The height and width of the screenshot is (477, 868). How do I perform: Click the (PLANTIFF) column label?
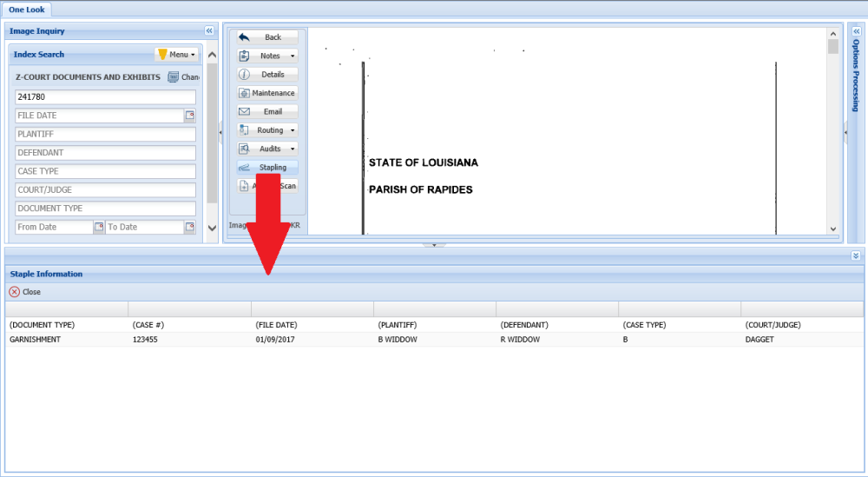pyautogui.click(x=398, y=325)
